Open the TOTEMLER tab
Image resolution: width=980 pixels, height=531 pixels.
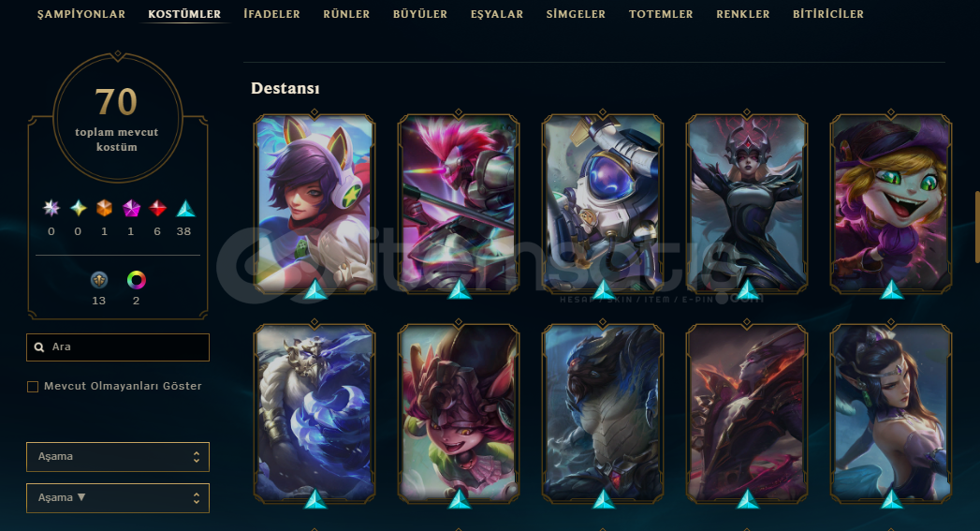[x=661, y=14]
